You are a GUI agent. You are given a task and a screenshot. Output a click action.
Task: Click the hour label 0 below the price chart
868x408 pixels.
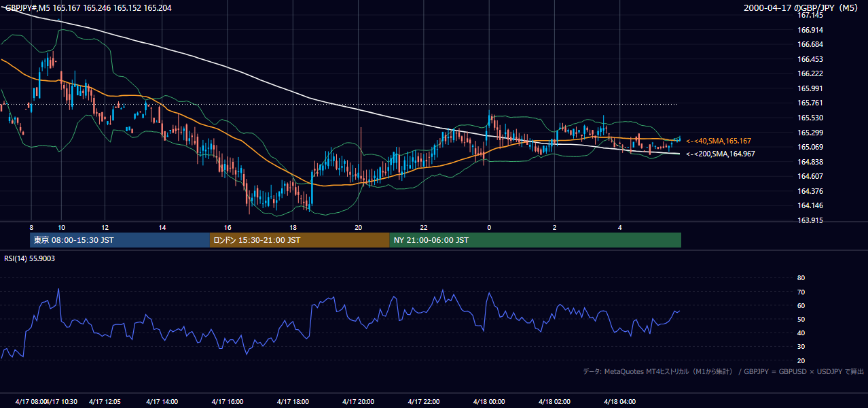pyautogui.click(x=489, y=227)
